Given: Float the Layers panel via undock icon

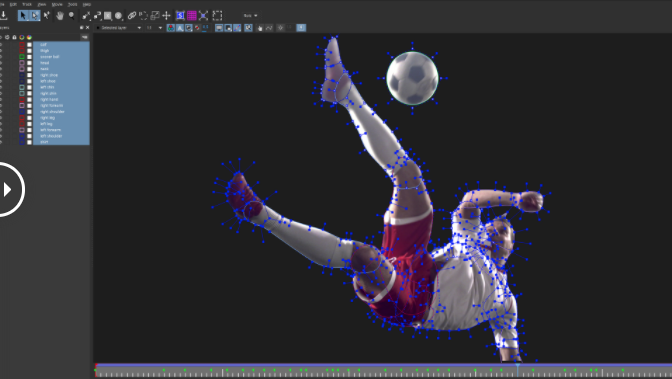Looking at the screenshot, I should coord(81,27).
